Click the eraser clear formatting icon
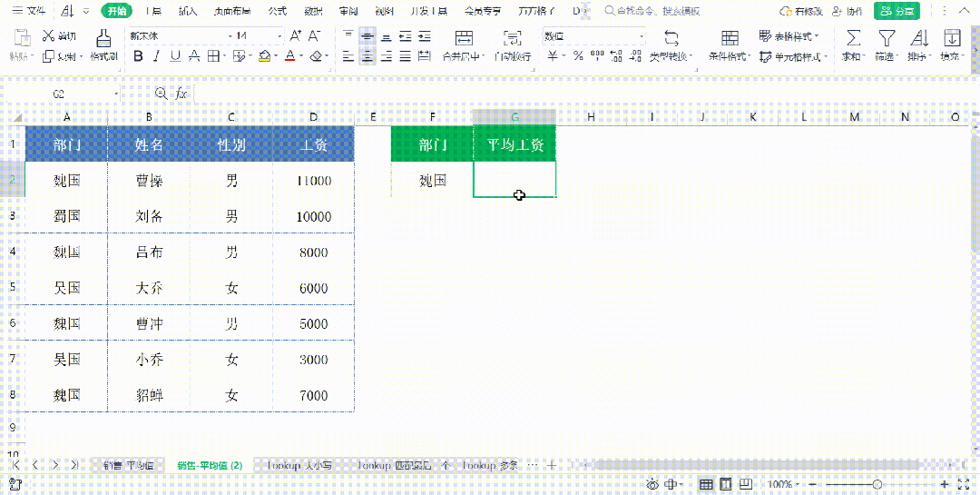 pyautogui.click(x=315, y=56)
